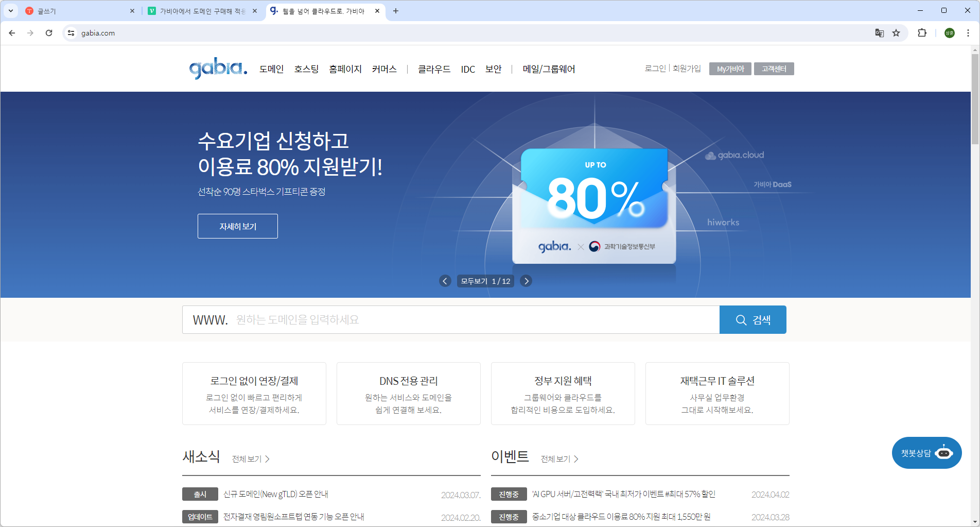Viewport: 980px width, 527px height.
Task: Open the 메일/그룹웨어 menu
Action: (x=549, y=69)
